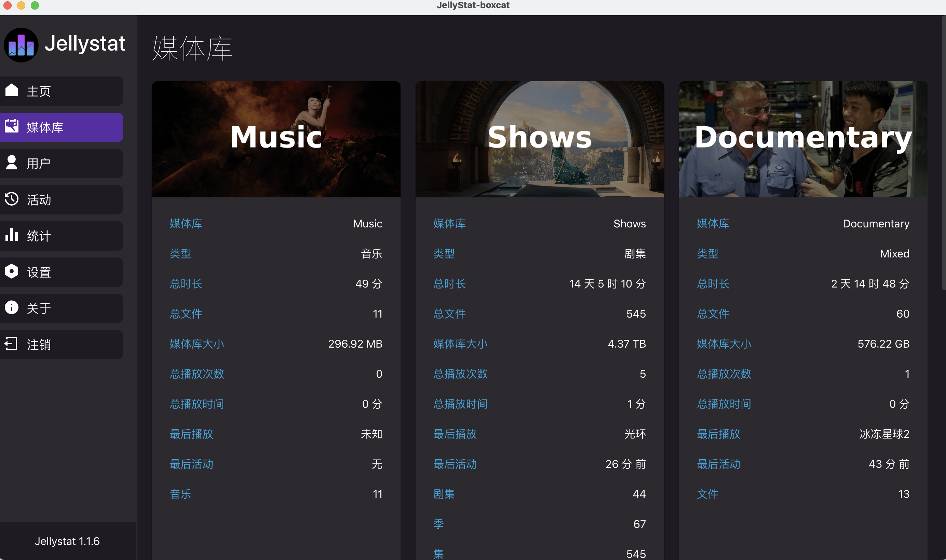This screenshot has width=946, height=560.
Task: Click the statistics bar chart icon
Action: tap(12, 235)
